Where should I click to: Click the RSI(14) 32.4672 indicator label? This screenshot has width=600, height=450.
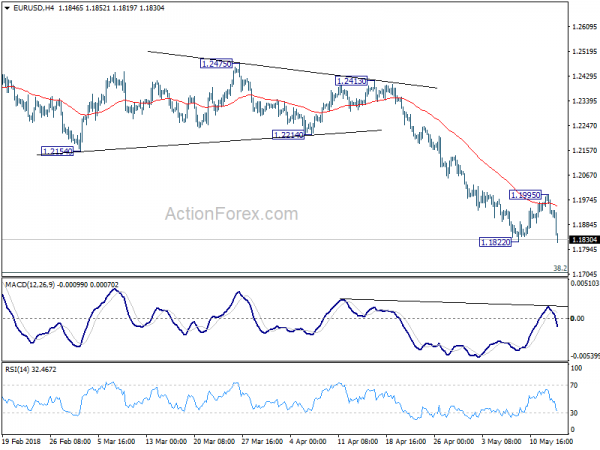[x=31, y=369]
